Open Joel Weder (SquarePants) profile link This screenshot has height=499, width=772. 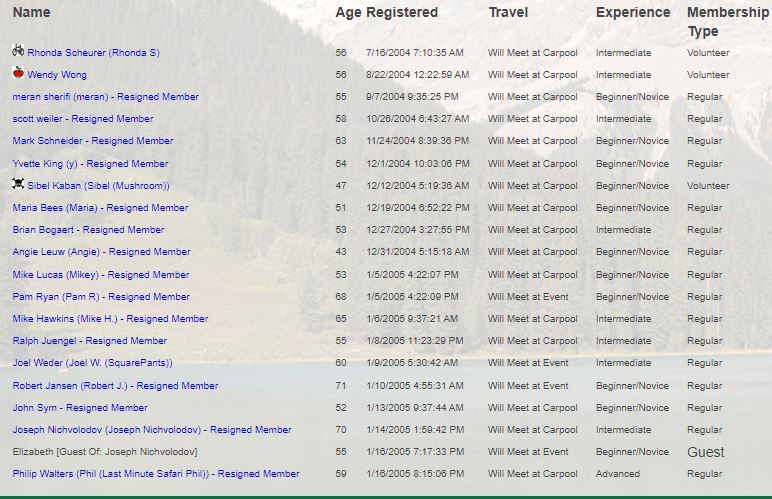pyautogui.click(x=93, y=363)
